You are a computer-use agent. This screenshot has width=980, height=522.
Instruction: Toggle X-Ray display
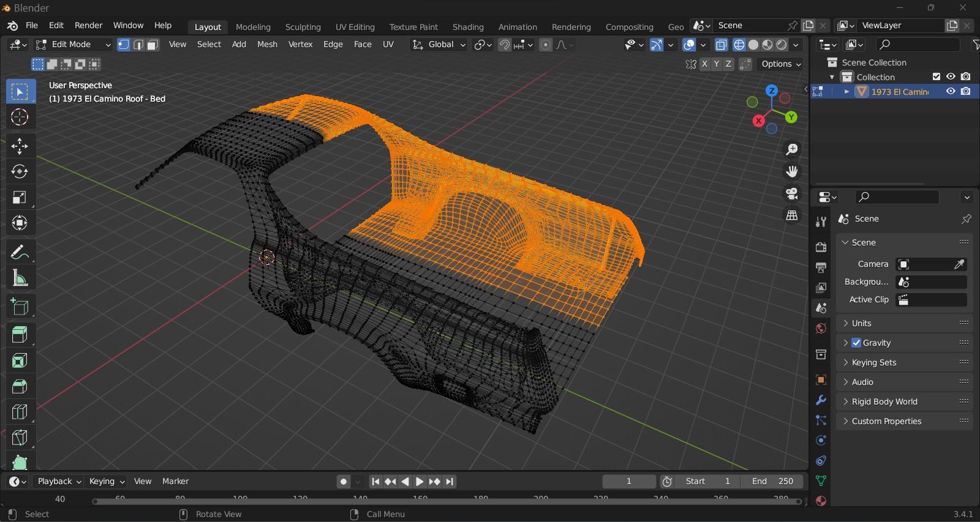tap(722, 45)
